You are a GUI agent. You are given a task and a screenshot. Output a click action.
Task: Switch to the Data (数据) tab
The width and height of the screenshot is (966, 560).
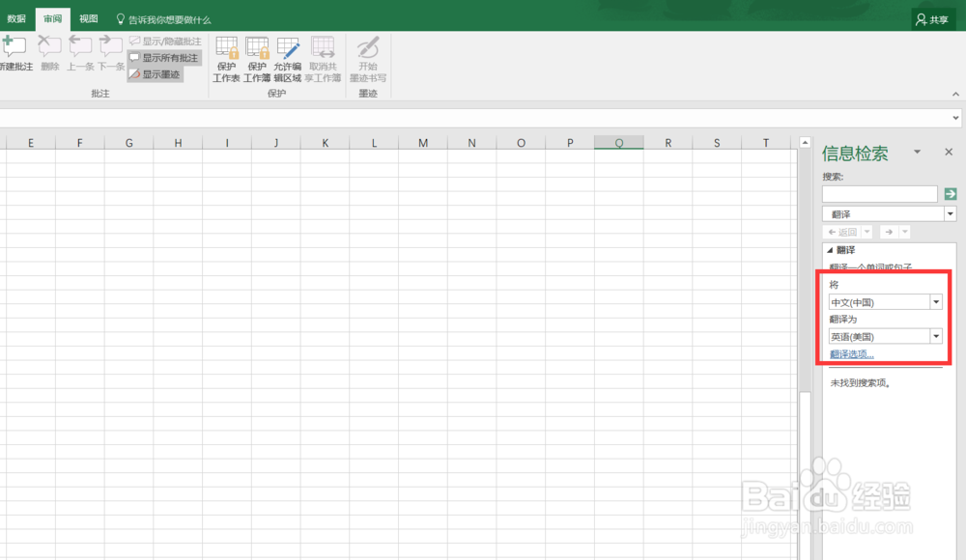(x=16, y=19)
